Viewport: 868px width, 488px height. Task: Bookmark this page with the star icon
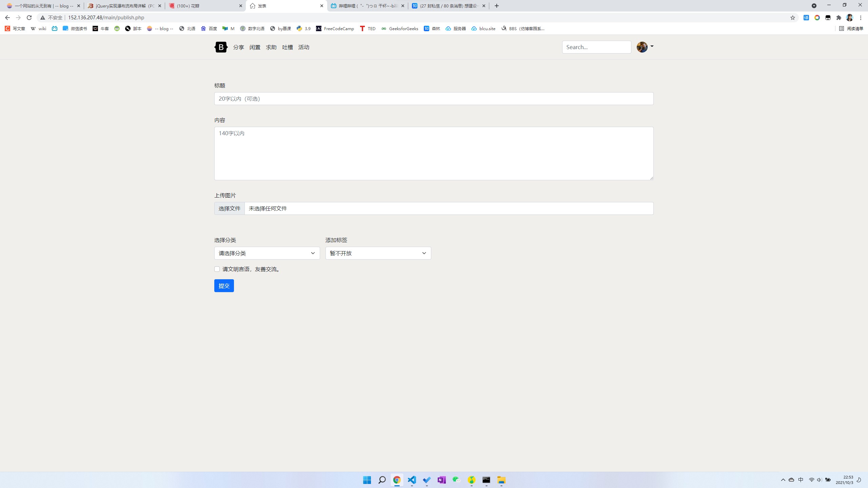coord(792,18)
